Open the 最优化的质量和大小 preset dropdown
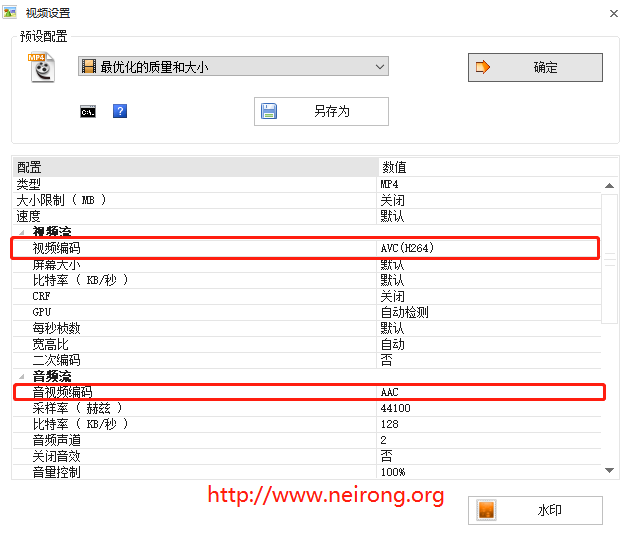The height and width of the screenshot is (538, 628). point(233,66)
